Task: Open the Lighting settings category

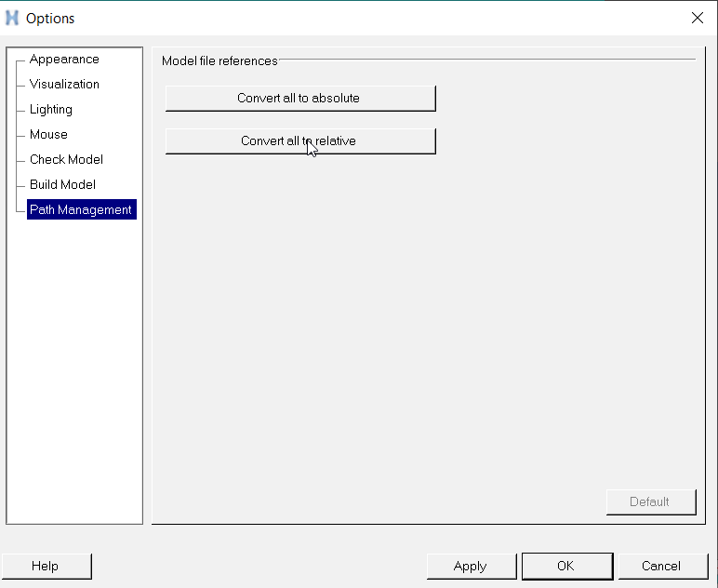Action: point(51,110)
